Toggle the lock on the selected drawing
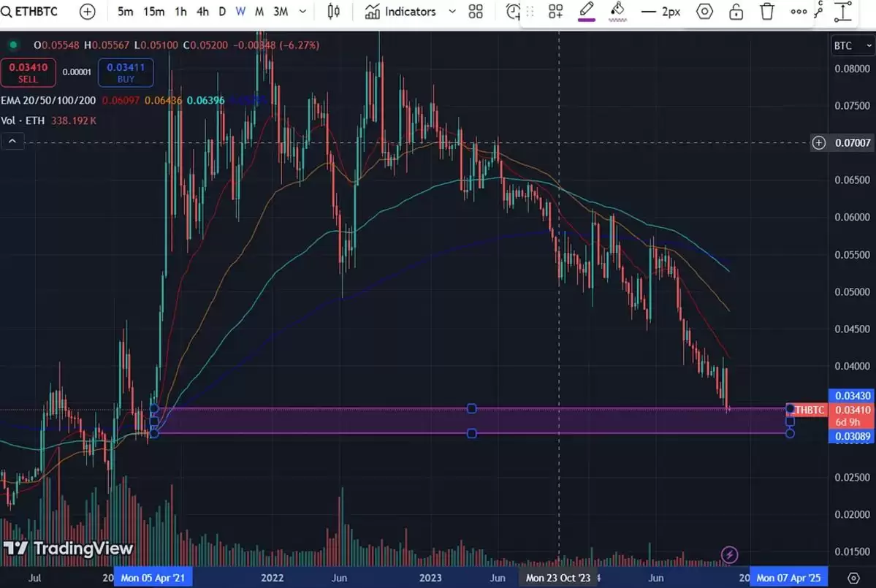876x588 pixels. pos(736,11)
